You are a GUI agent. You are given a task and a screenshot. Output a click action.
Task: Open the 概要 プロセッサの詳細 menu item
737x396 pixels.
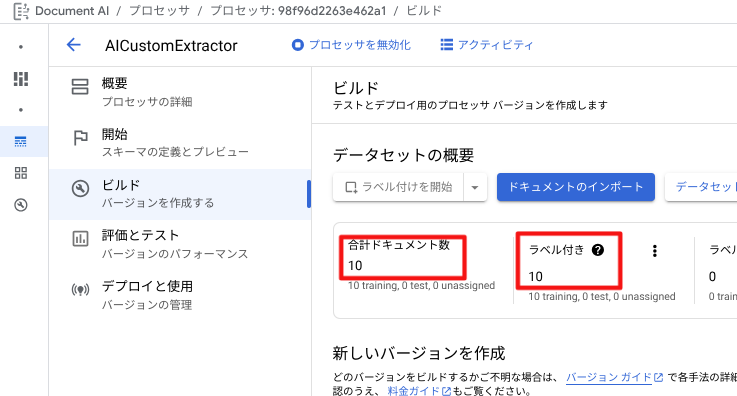(180, 92)
